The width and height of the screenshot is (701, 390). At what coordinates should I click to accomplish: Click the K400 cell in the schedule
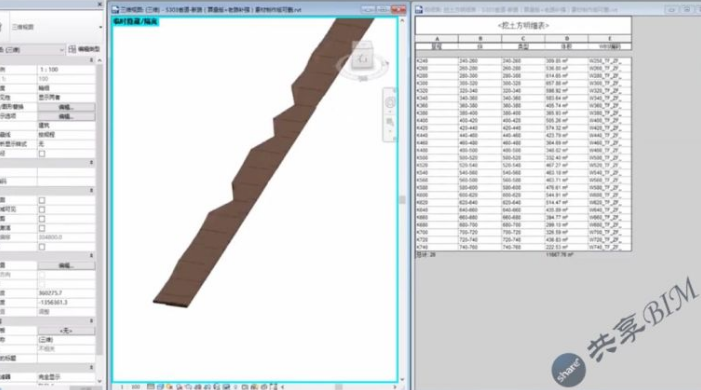[437, 120]
